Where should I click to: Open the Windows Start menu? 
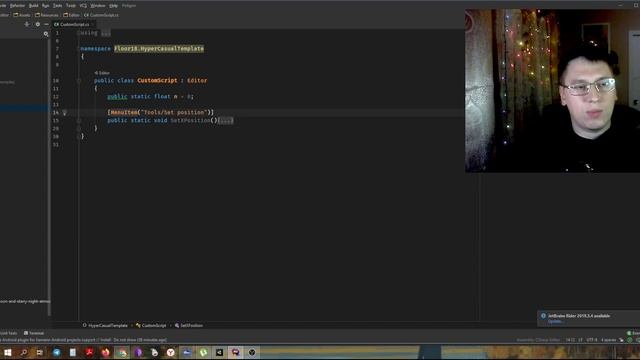pos(7,352)
